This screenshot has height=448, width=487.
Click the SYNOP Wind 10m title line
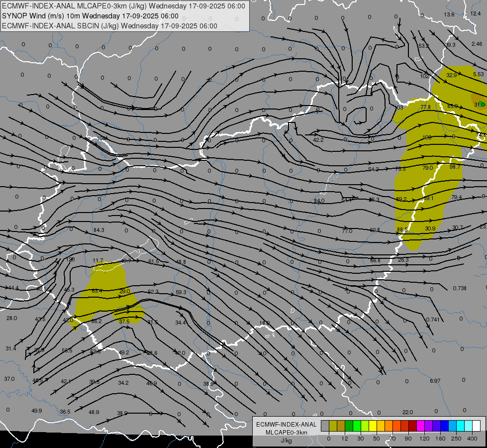[90, 16]
